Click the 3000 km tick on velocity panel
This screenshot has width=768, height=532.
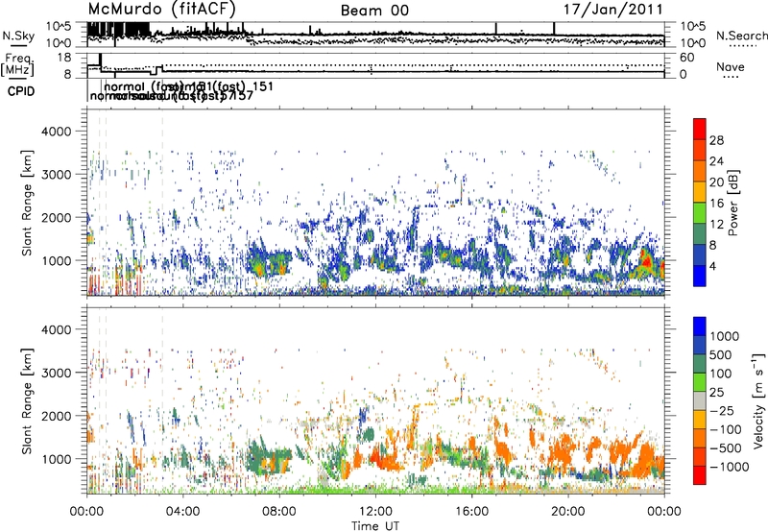[x=55, y=373]
